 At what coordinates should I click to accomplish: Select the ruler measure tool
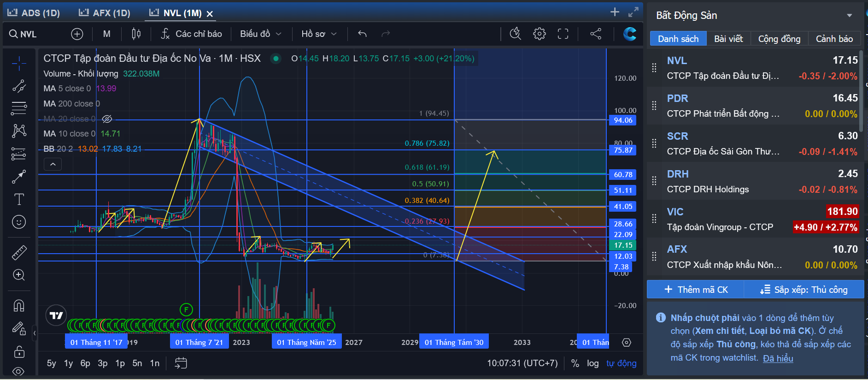click(x=19, y=252)
